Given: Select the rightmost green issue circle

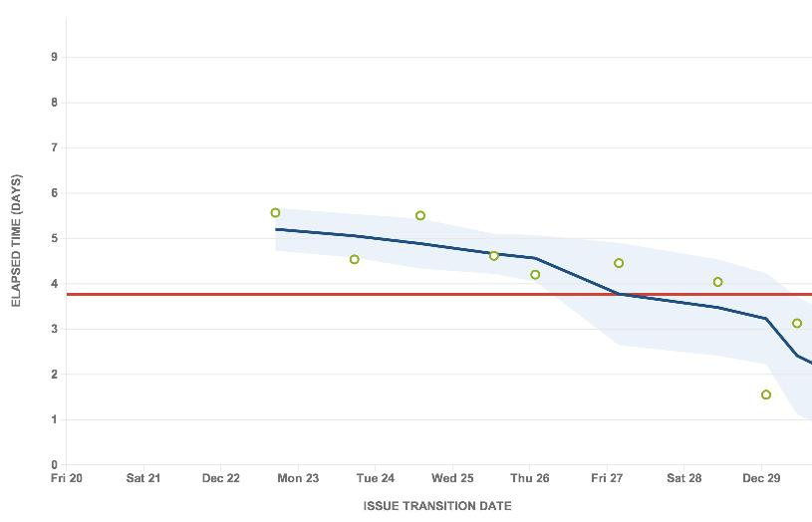Looking at the screenshot, I should (x=797, y=324).
